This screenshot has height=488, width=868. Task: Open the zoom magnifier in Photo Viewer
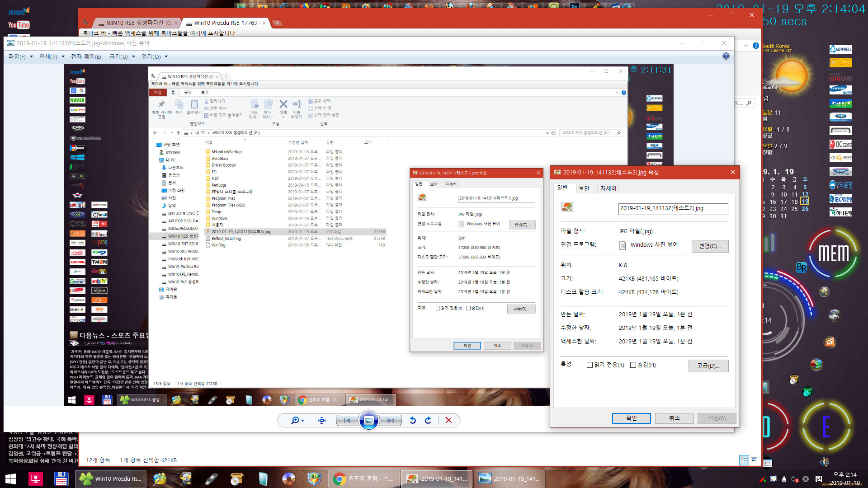tap(295, 420)
